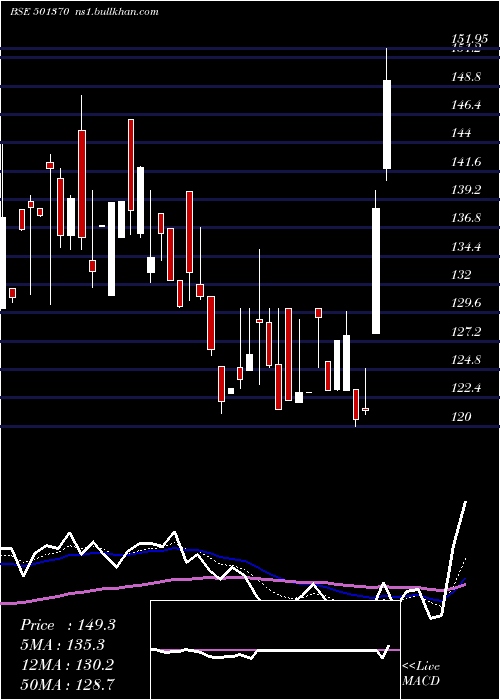Click the 146.4 price axis label
This screenshot has height=700, width=500.
466,105
